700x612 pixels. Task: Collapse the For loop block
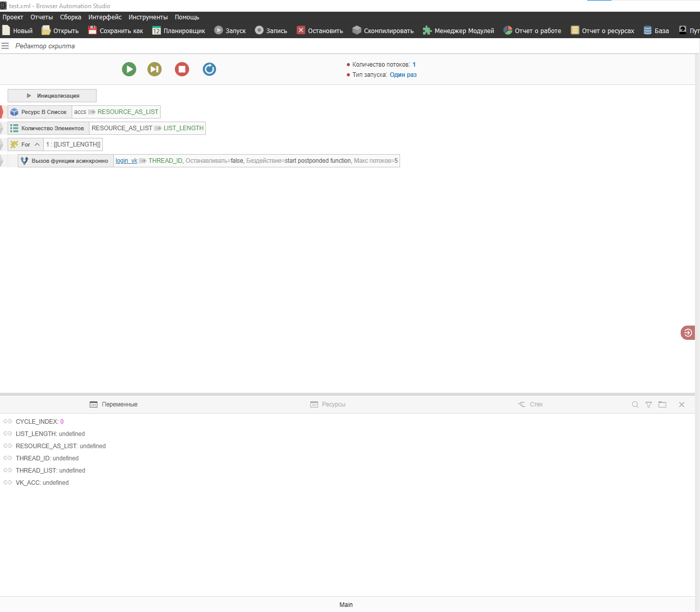tap(37, 144)
